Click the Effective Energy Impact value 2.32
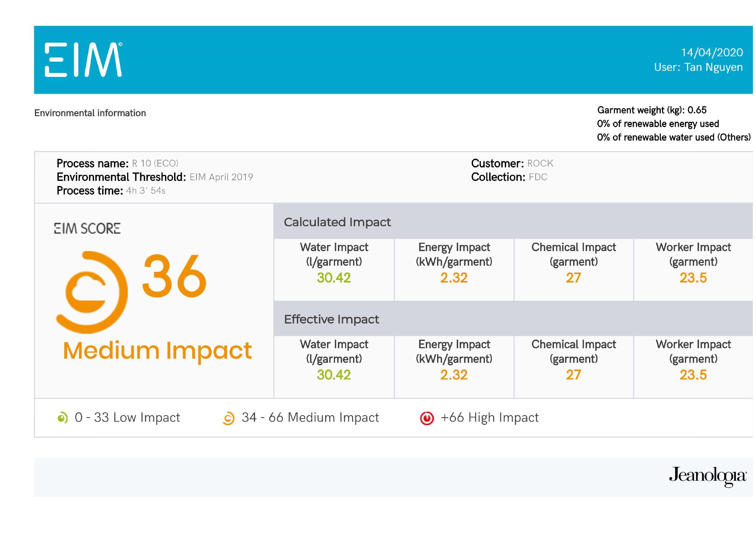This screenshot has height=560, width=756. [454, 375]
